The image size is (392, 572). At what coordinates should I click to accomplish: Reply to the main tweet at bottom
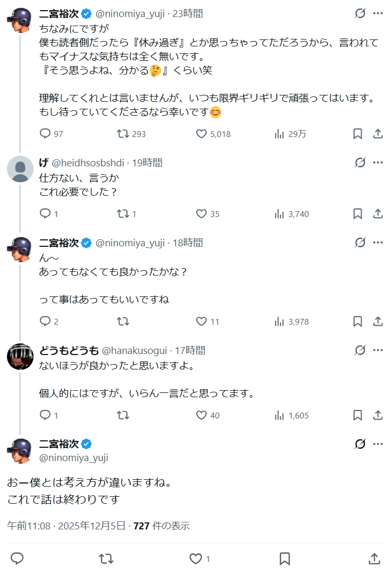(17, 558)
